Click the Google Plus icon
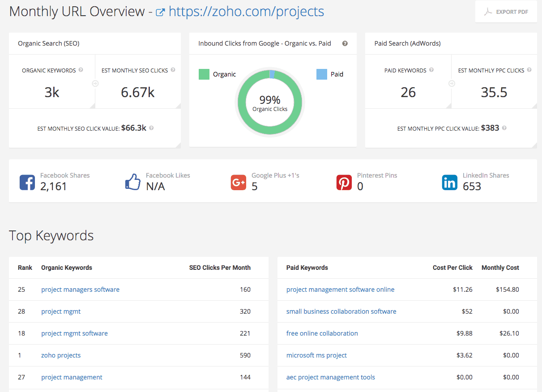542x392 pixels. click(x=239, y=182)
